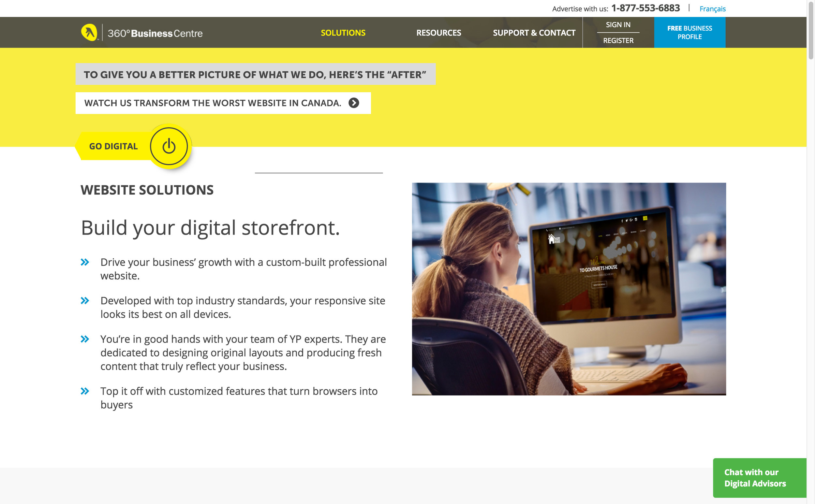Click the arrow icon in the Watch Us Transform banner
Image resolution: width=815 pixels, height=504 pixels.
[354, 103]
